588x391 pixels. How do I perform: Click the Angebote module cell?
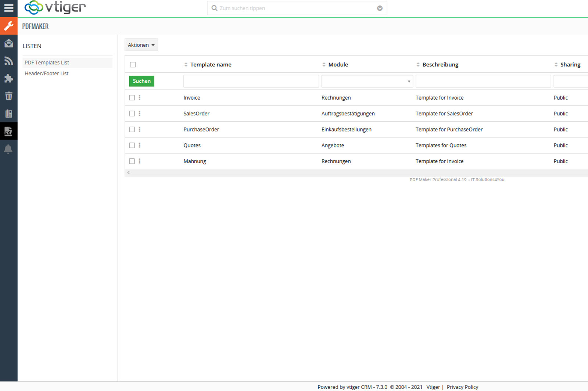coord(333,146)
